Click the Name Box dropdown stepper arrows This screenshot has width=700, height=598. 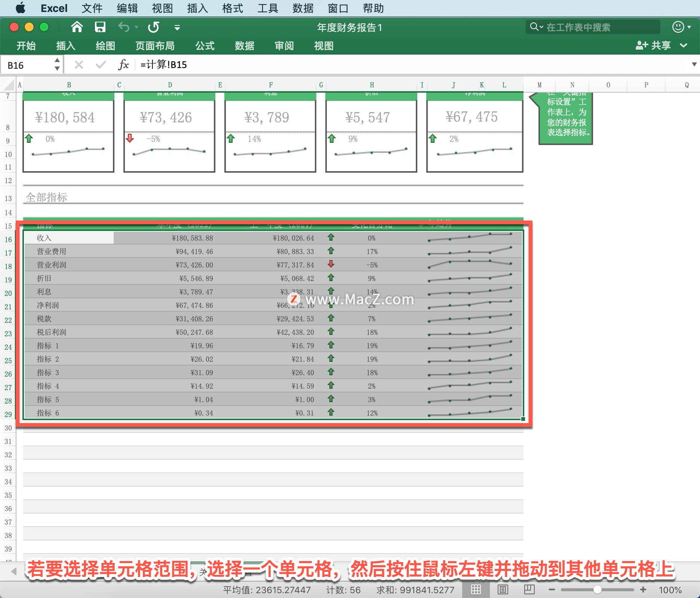coord(57,64)
